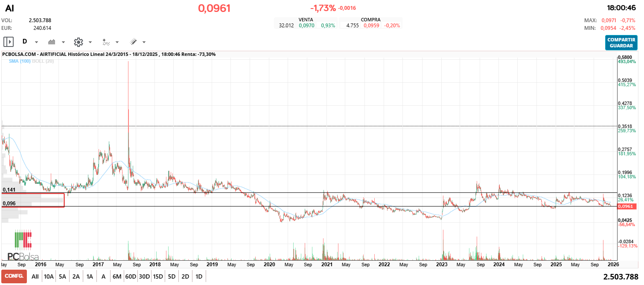The image size is (644, 285).
Task: Open the chart type dropdown arrow
Action: 63,42
